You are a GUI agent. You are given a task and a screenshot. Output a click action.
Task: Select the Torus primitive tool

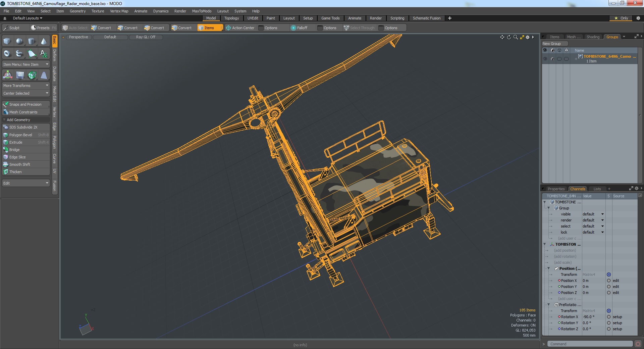coord(7,53)
